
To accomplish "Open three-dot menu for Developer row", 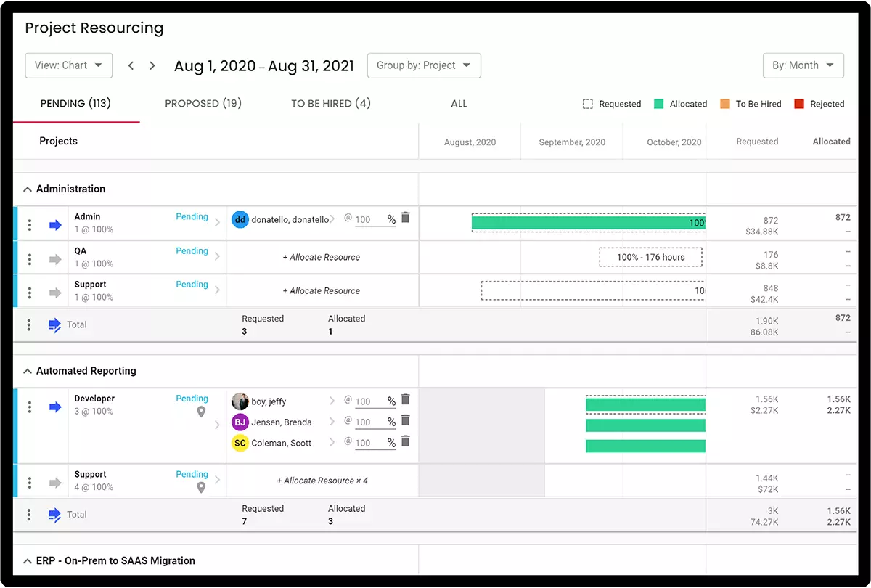I will coord(29,407).
